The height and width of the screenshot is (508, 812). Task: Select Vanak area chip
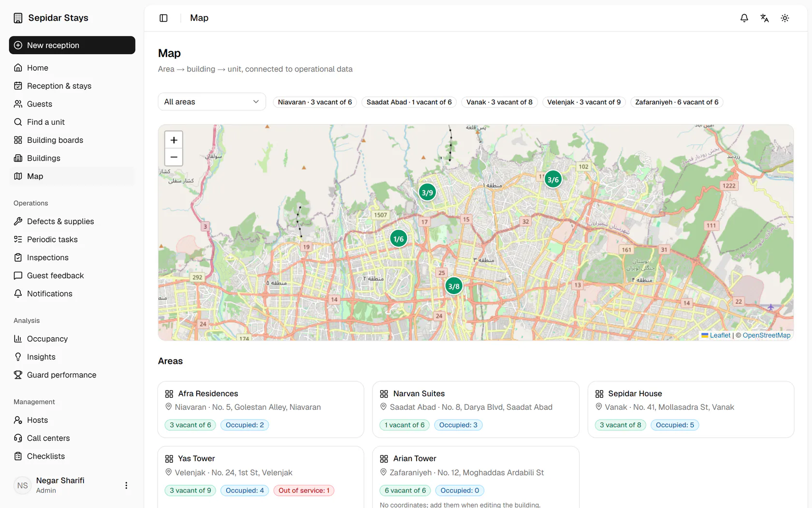pyautogui.click(x=499, y=102)
